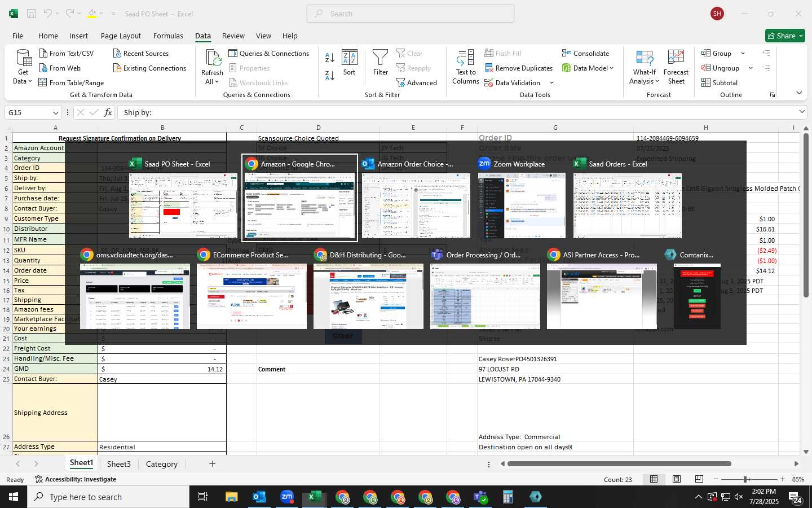Select the Sheet3 tab
This screenshot has width=812, height=508.
(x=118, y=464)
